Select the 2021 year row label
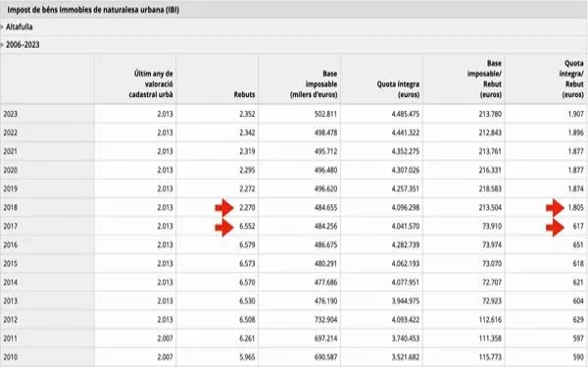Image resolution: width=588 pixels, height=368 pixels. tap(11, 152)
